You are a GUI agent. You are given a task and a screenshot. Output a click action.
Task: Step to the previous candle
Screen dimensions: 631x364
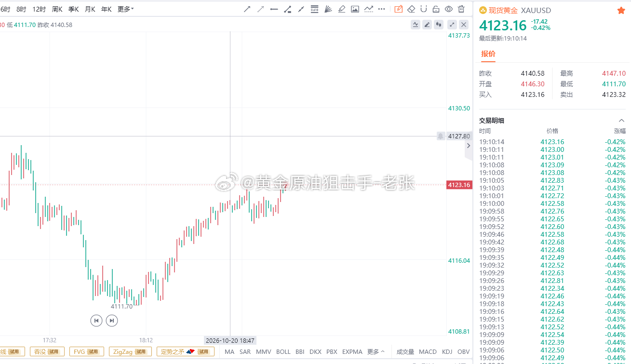(96, 320)
